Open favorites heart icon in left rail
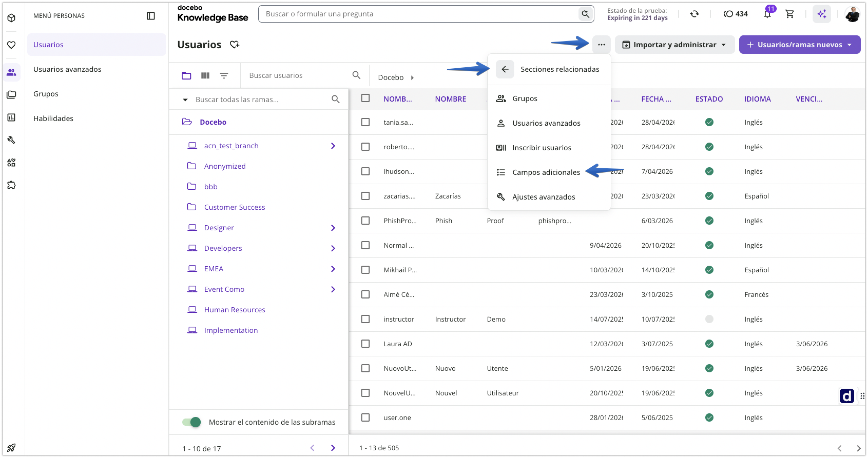 pos(12,45)
